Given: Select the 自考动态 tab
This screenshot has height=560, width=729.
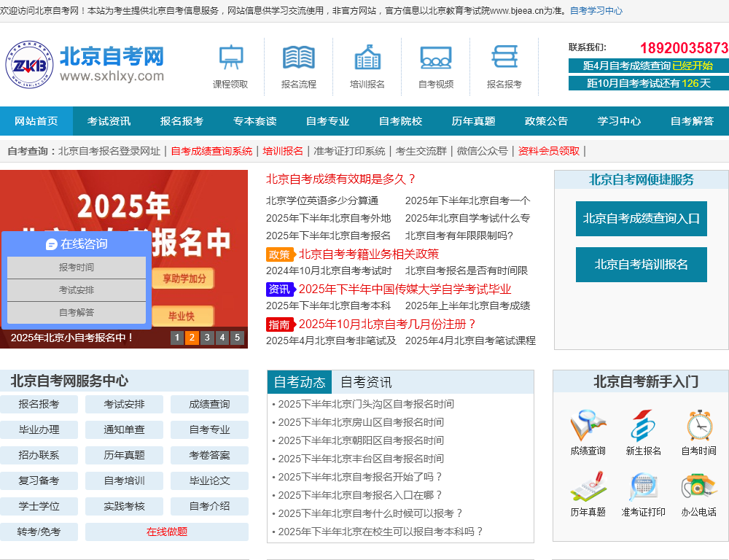Looking at the screenshot, I should click(x=300, y=382).
